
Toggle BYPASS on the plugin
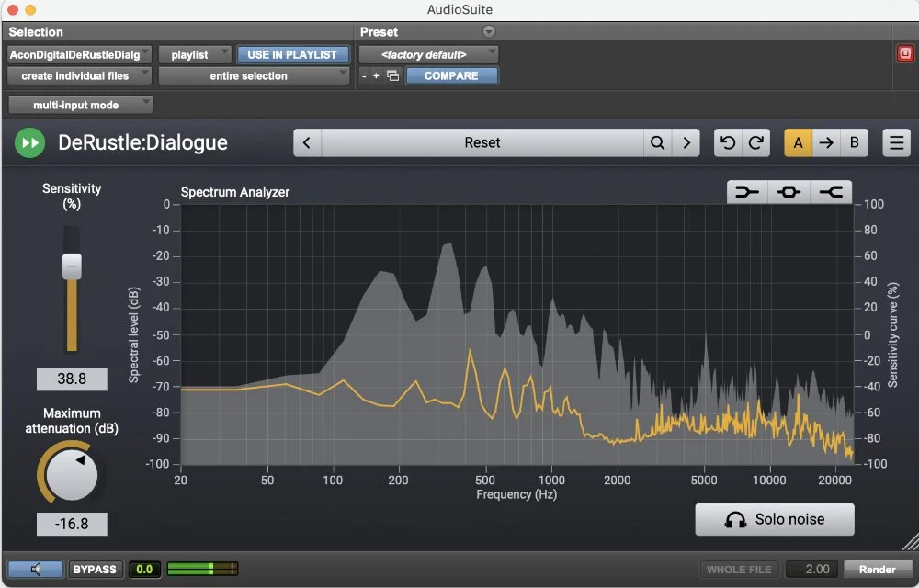click(95, 570)
